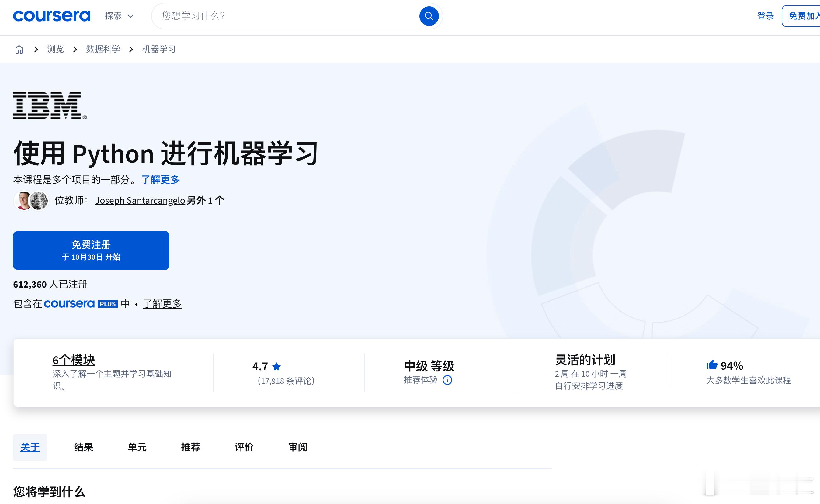Open the Joseph Santarcangelo instructor link
820x504 pixels.
coord(140,200)
